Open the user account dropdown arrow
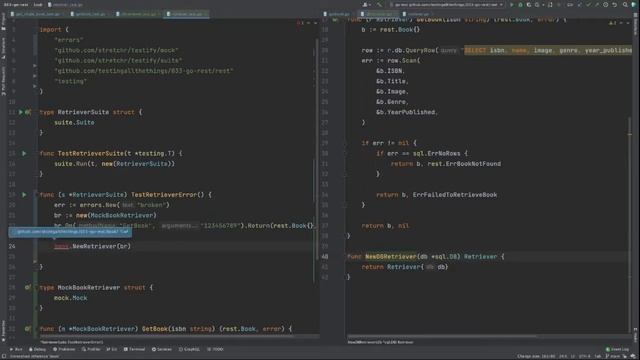This screenshot has height=360, width=640. [370, 5]
